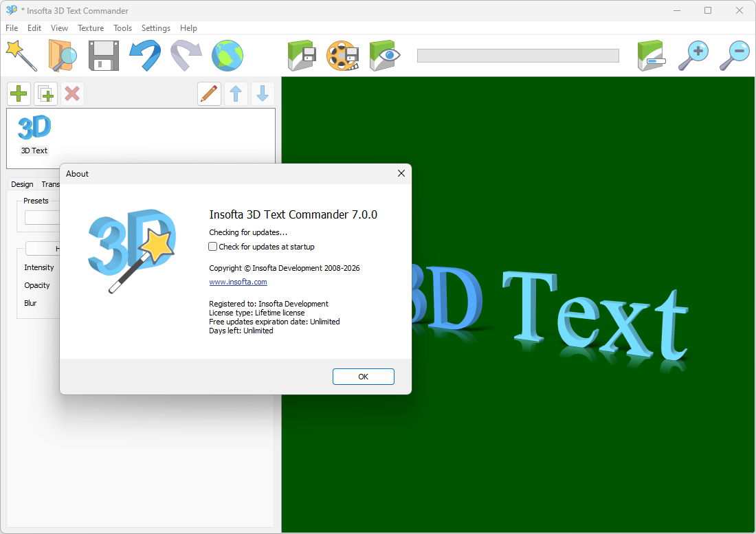The image size is (756, 534).
Task: Open www.insofta.com link
Action: [x=238, y=282]
